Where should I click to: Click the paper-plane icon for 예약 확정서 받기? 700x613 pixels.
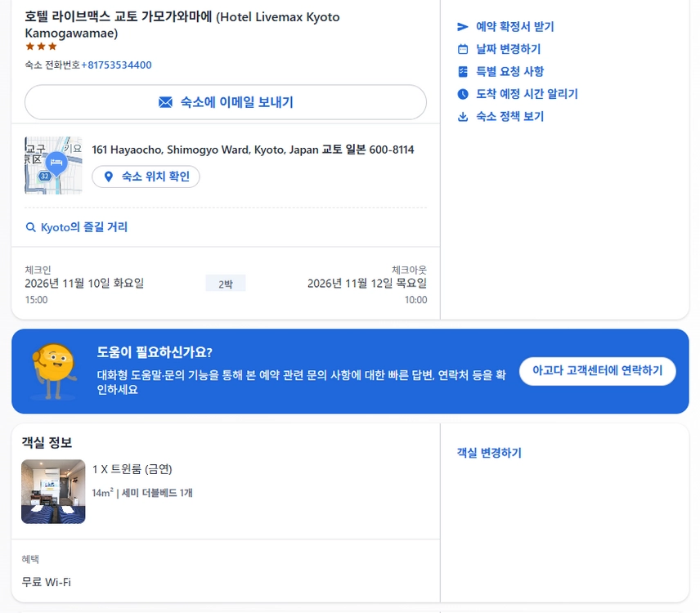[x=463, y=27]
